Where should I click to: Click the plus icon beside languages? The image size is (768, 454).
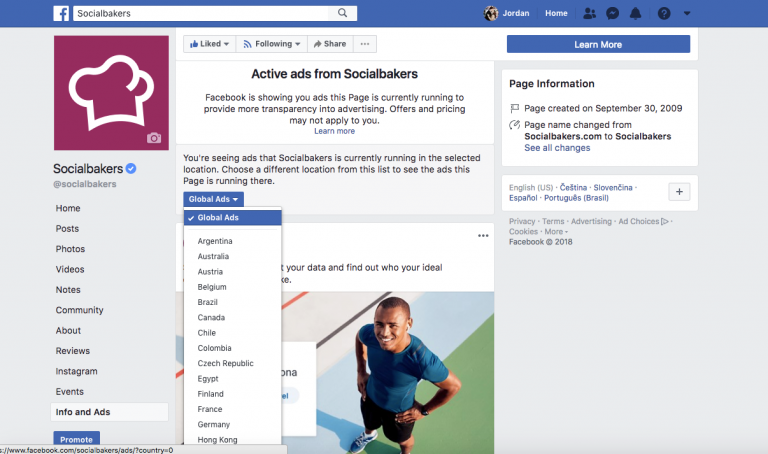tap(678, 192)
